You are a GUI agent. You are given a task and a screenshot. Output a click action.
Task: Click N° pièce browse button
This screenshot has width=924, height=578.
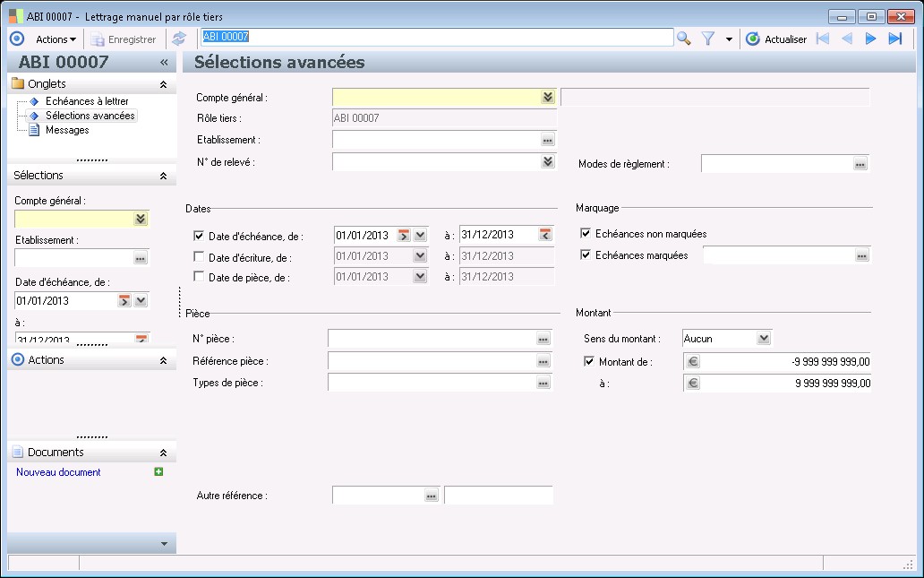click(543, 339)
